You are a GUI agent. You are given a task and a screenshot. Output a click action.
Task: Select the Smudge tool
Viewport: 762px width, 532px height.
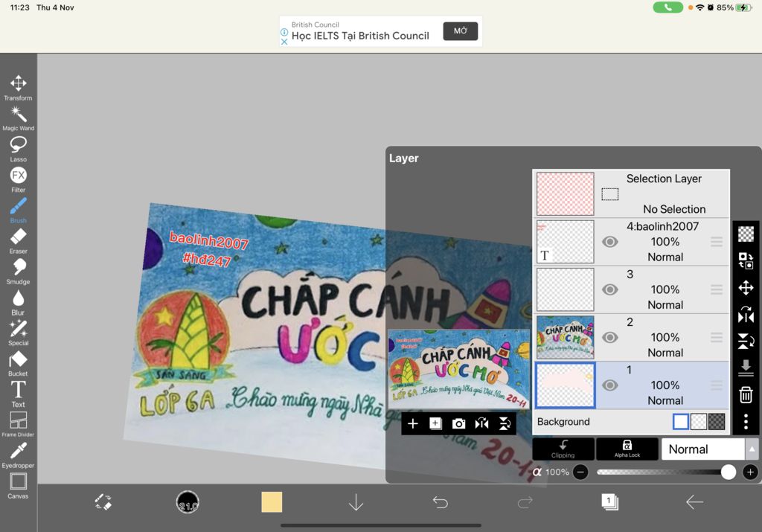tap(18, 272)
